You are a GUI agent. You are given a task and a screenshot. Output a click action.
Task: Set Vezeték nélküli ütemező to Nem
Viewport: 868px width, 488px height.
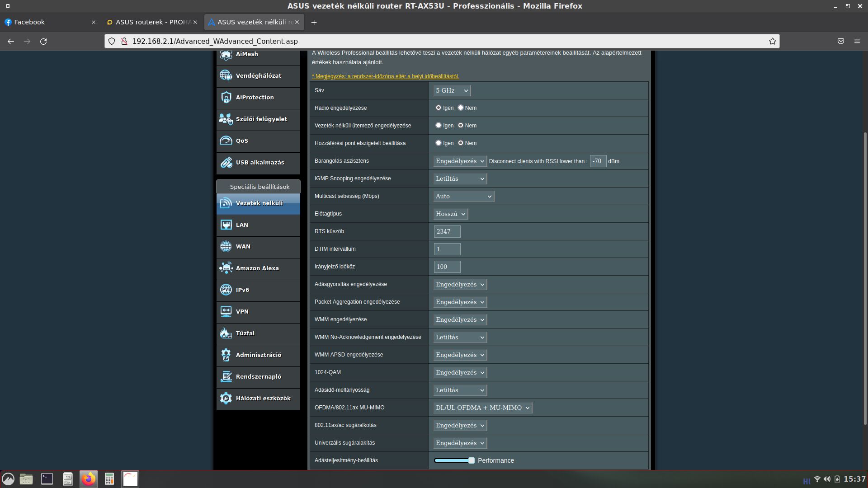(x=461, y=125)
